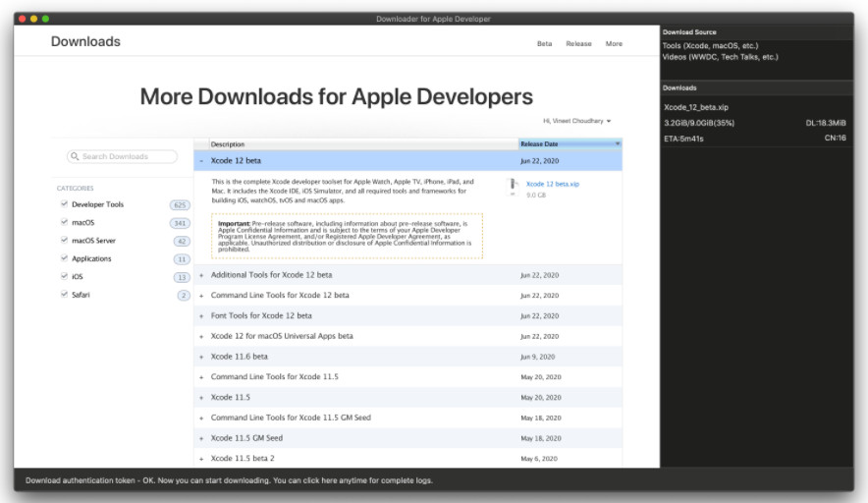
Task: Click the Release Date column header
Action: point(570,144)
